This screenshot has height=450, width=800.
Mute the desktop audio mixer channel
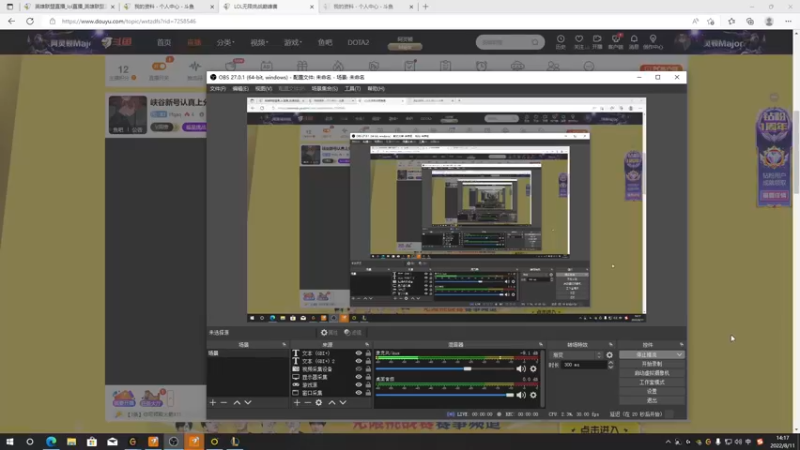click(520, 395)
